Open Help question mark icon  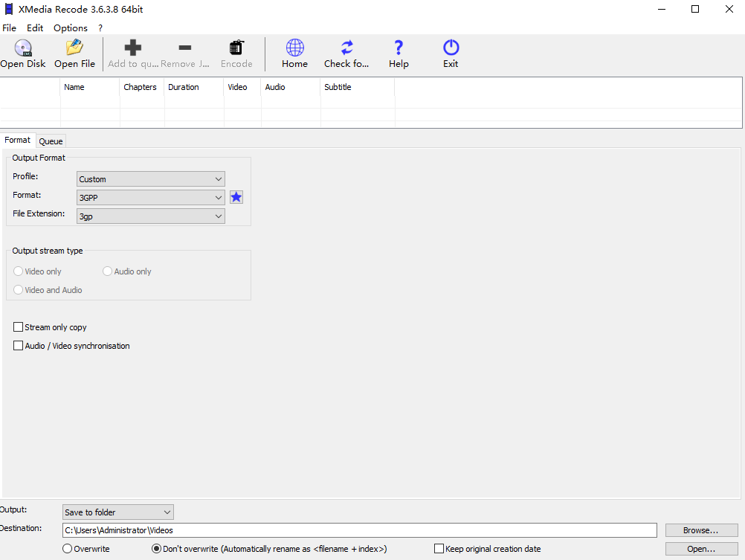399,48
